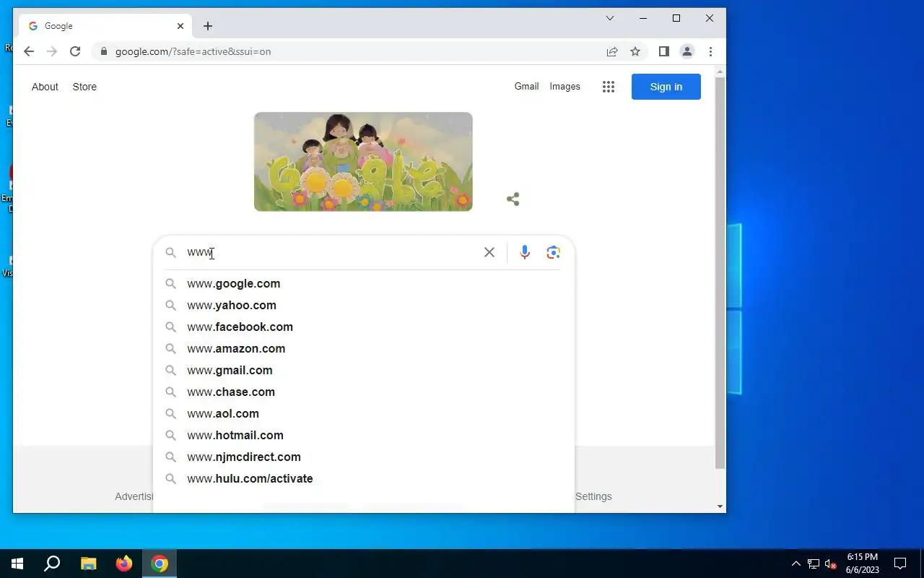Open File Explorer from taskbar

pyautogui.click(x=88, y=564)
